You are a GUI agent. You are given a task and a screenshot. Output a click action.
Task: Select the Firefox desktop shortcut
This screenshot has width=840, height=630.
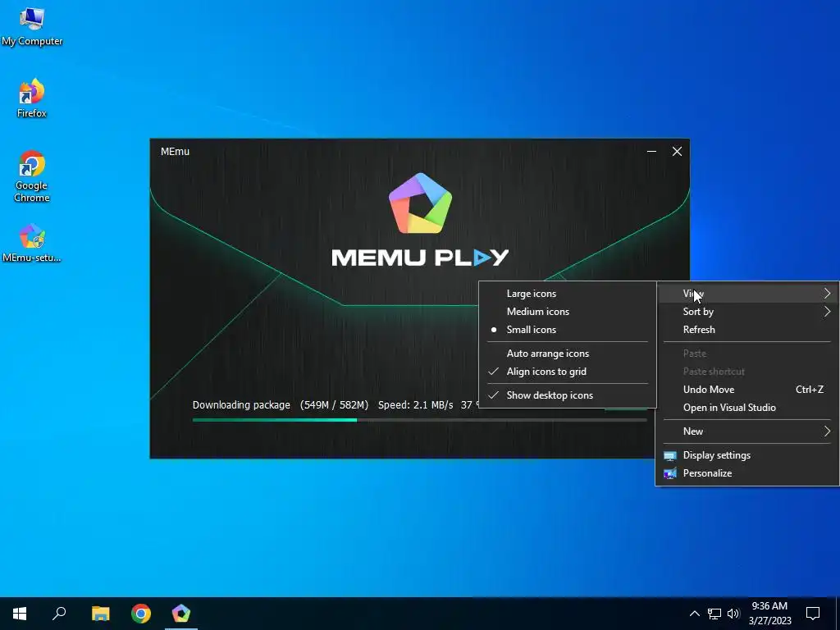click(x=32, y=98)
